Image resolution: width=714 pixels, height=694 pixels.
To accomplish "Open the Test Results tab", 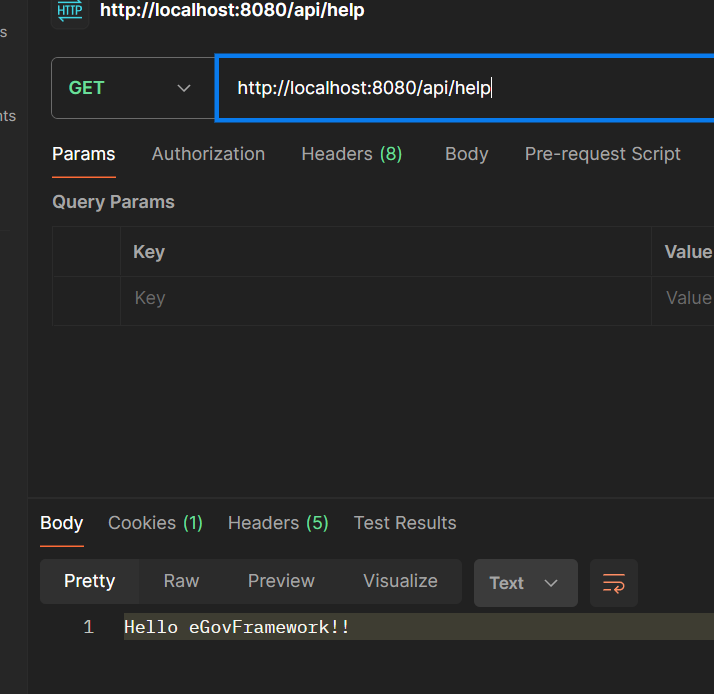I will (x=405, y=523).
